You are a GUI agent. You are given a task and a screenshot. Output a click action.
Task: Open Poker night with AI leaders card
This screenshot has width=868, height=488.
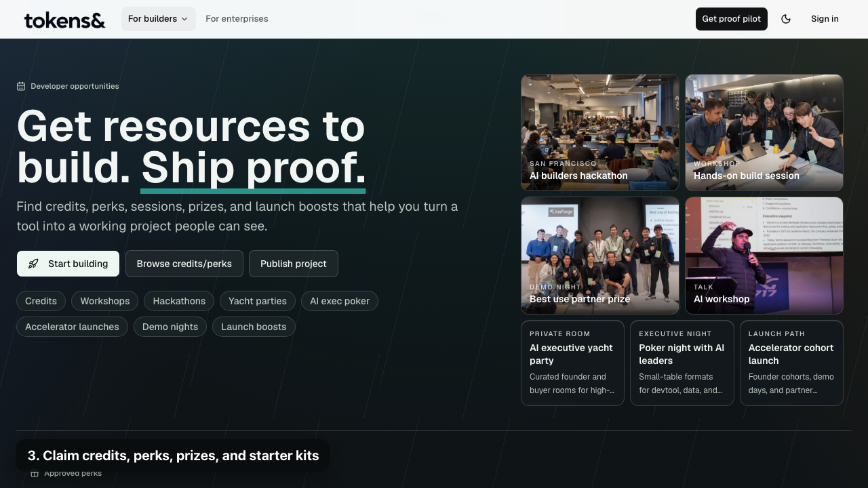click(682, 363)
